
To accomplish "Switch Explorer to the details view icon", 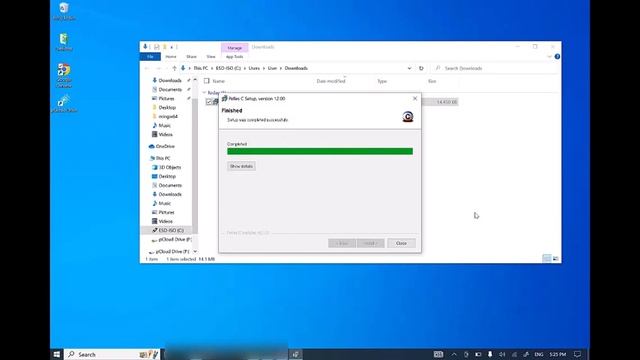I will (x=547, y=258).
